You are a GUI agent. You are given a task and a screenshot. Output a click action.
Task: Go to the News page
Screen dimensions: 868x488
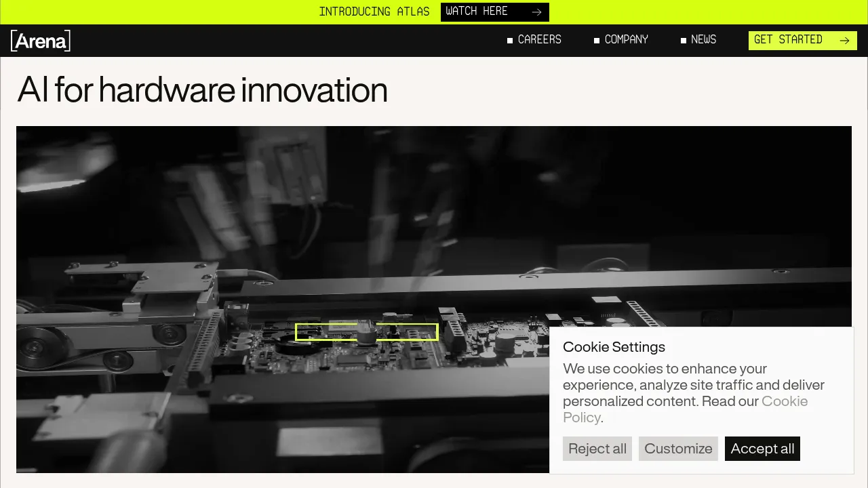pyautogui.click(x=698, y=40)
